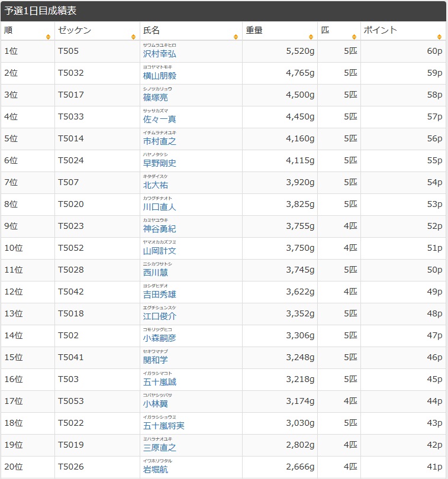
Task: Open angler profile 市村直之
Action: click(x=160, y=141)
